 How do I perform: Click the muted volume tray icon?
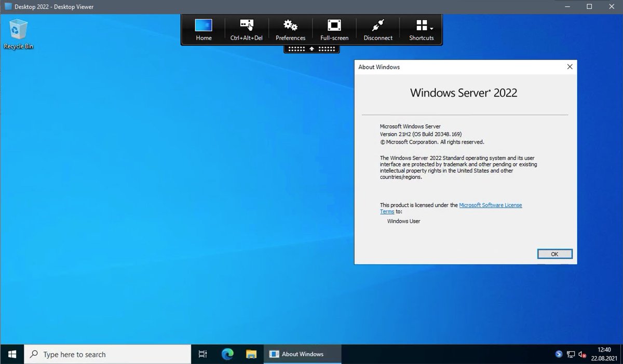tap(583, 355)
